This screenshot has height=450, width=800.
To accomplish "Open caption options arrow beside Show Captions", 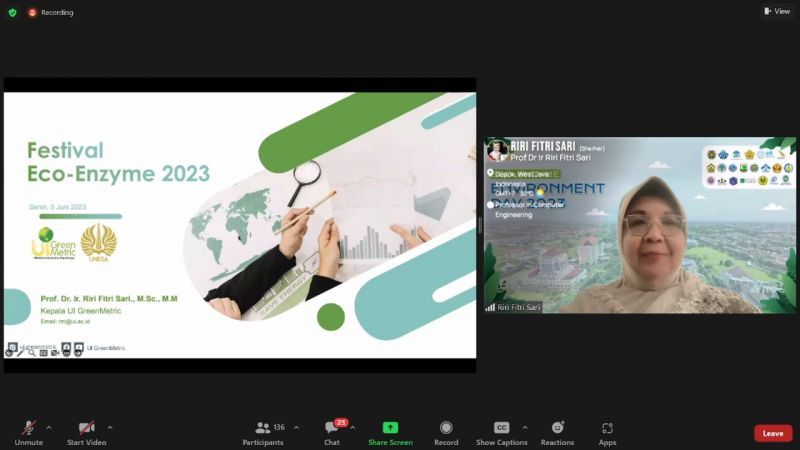I will [525, 427].
